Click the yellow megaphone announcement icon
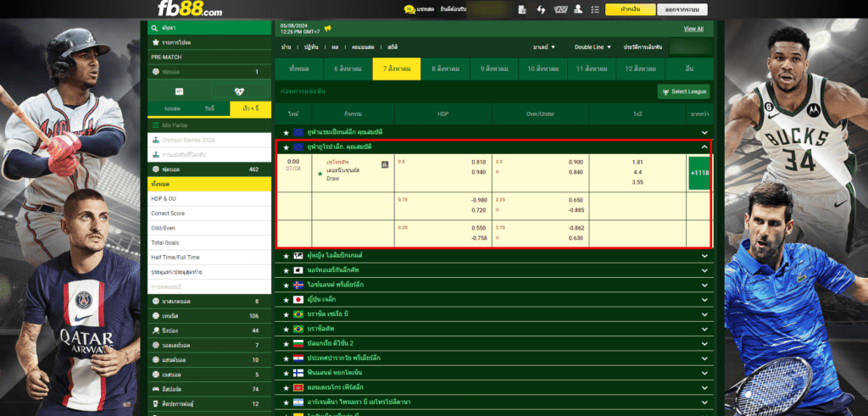The image size is (868, 416). (328, 28)
